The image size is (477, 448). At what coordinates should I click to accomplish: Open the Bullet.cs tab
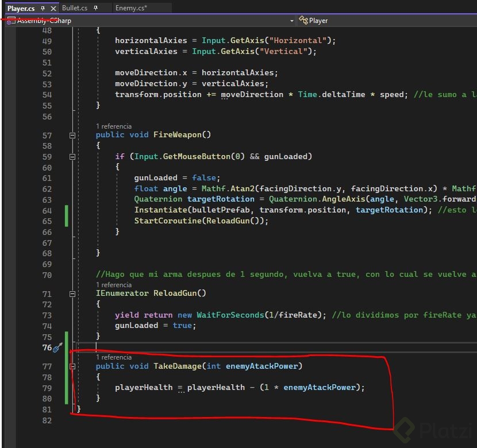point(75,8)
